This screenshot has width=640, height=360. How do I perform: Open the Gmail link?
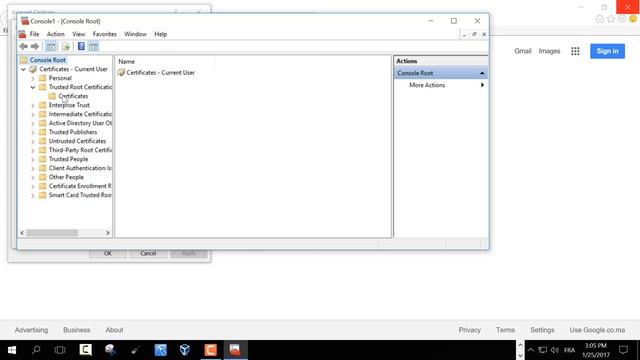point(522,51)
